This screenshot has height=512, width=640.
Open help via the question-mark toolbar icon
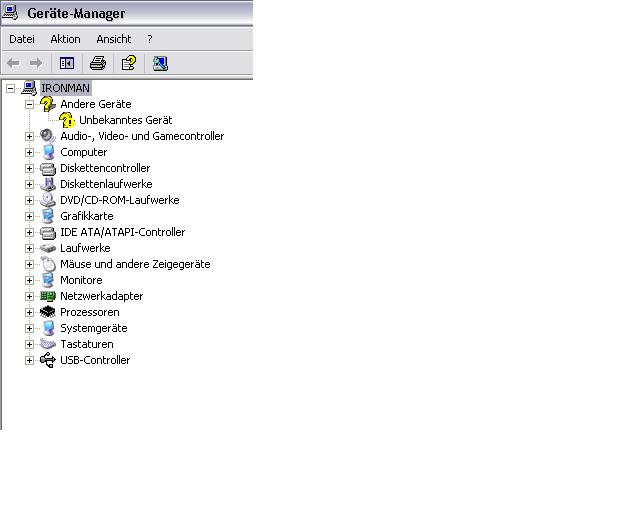[129, 63]
